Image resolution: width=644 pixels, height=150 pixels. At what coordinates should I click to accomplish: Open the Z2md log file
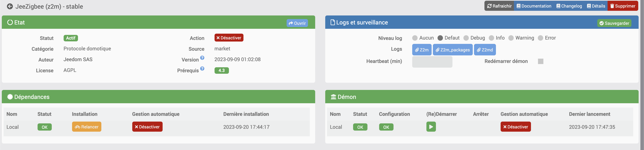pyautogui.click(x=484, y=50)
